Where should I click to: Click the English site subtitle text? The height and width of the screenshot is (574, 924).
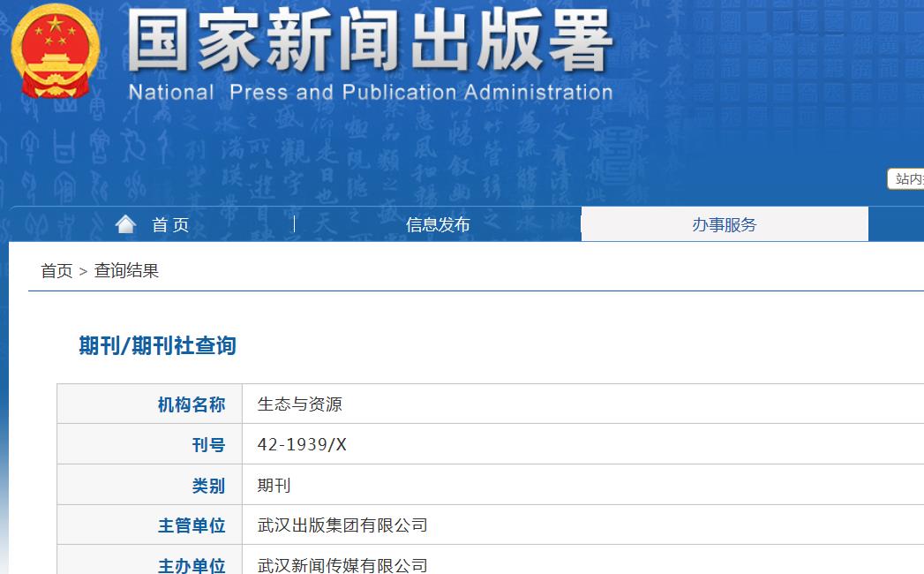pos(371,91)
